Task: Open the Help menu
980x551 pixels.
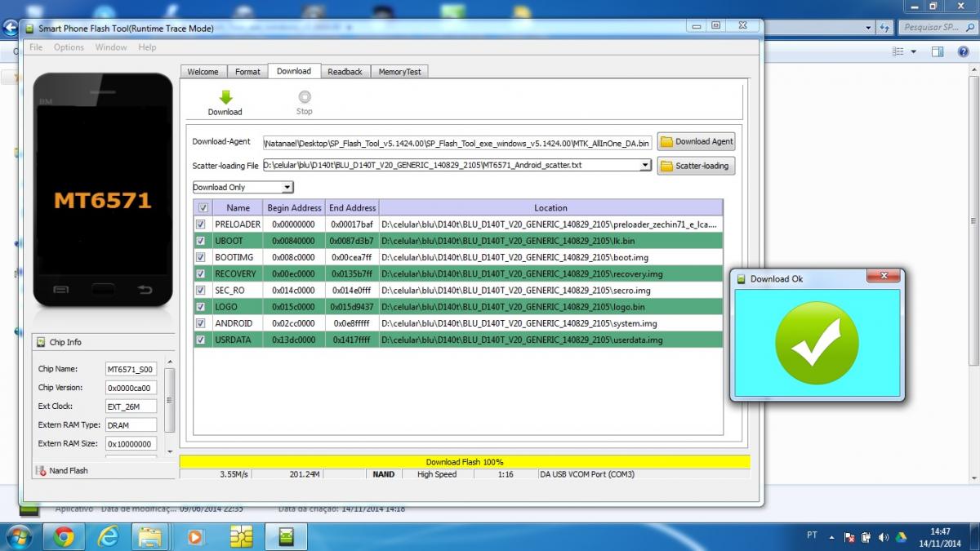Action: click(x=147, y=47)
